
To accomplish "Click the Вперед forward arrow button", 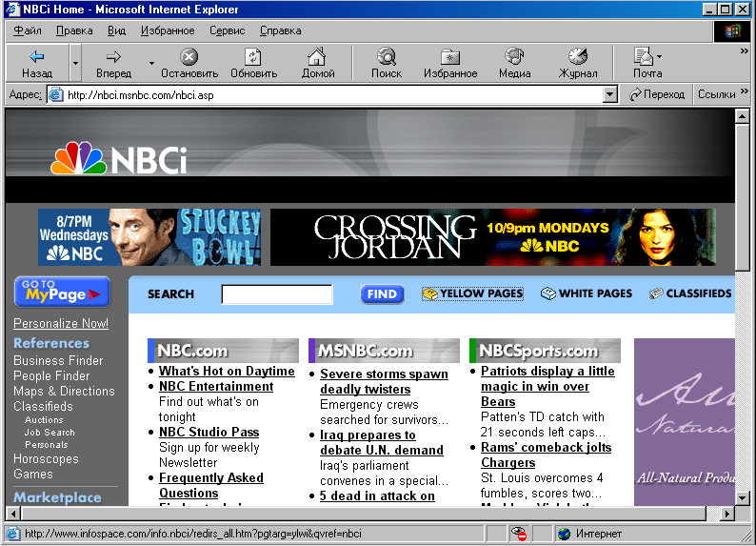I will [113, 63].
